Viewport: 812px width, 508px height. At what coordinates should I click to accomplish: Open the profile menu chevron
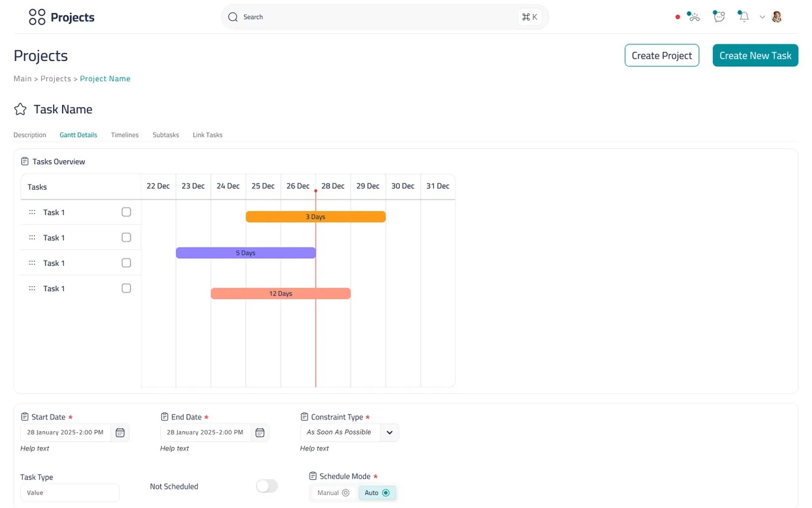(762, 17)
